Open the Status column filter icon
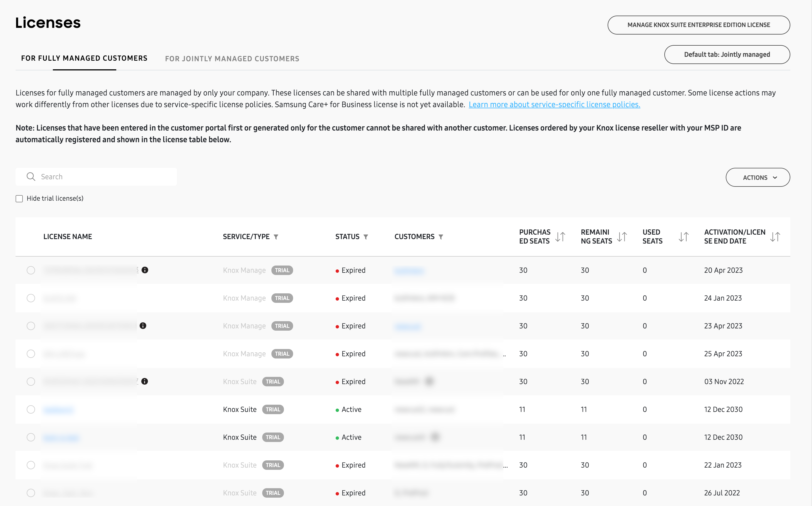The height and width of the screenshot is (506, 812). tap(366, 237)
